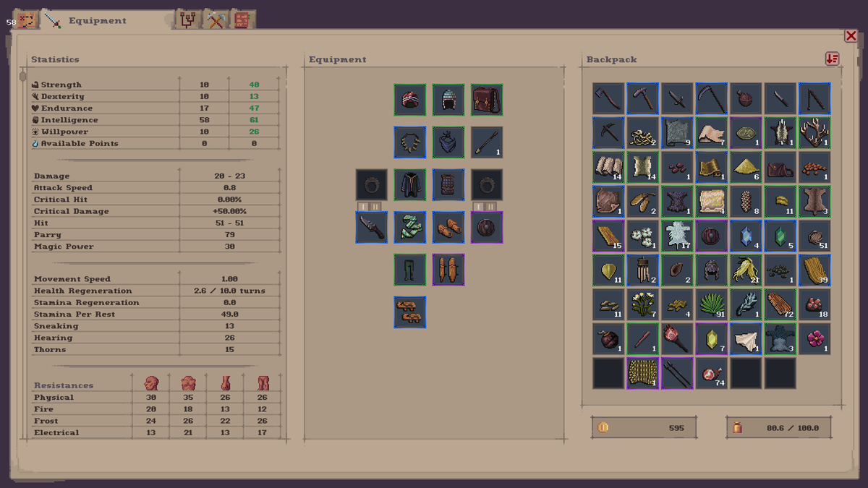Sort backpack using the red sort button
Image resolution: width=868 pixels, height=488 pixels.
tap(832, 59)
